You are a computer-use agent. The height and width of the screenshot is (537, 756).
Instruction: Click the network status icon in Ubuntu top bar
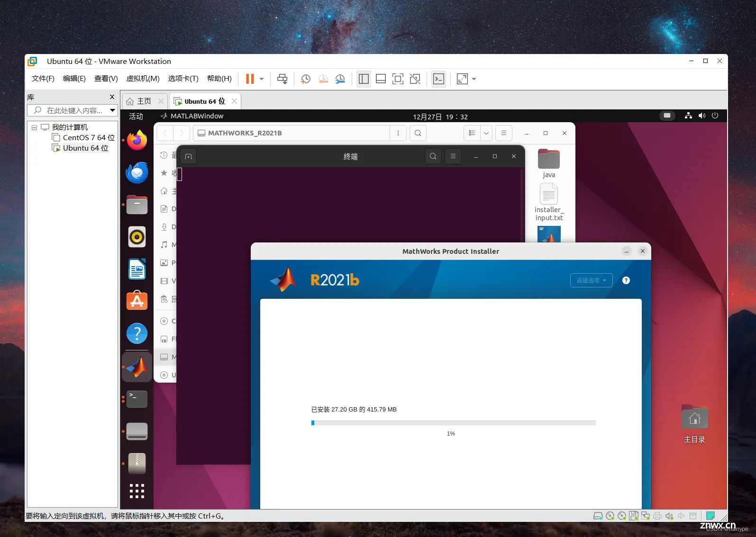[688, 116]
